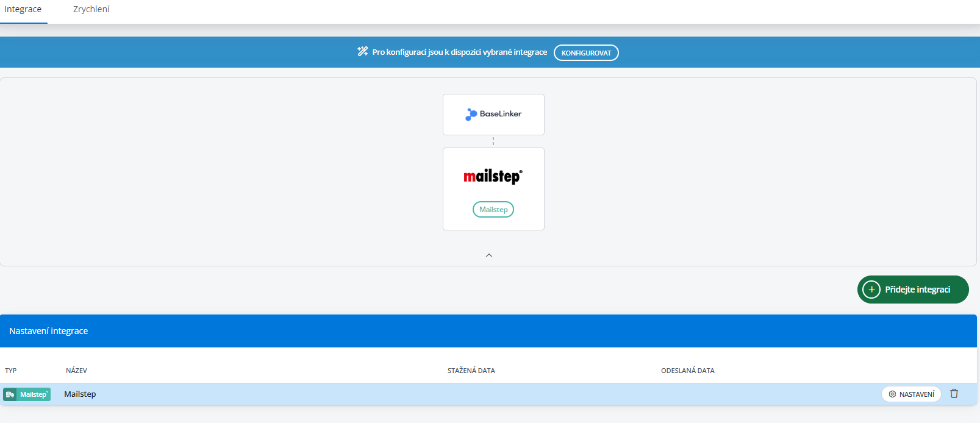Image resolution: width=980 pixels, height=423 pixels.
Task: Click the Přidejte integraci label
Action: (917, 290)
